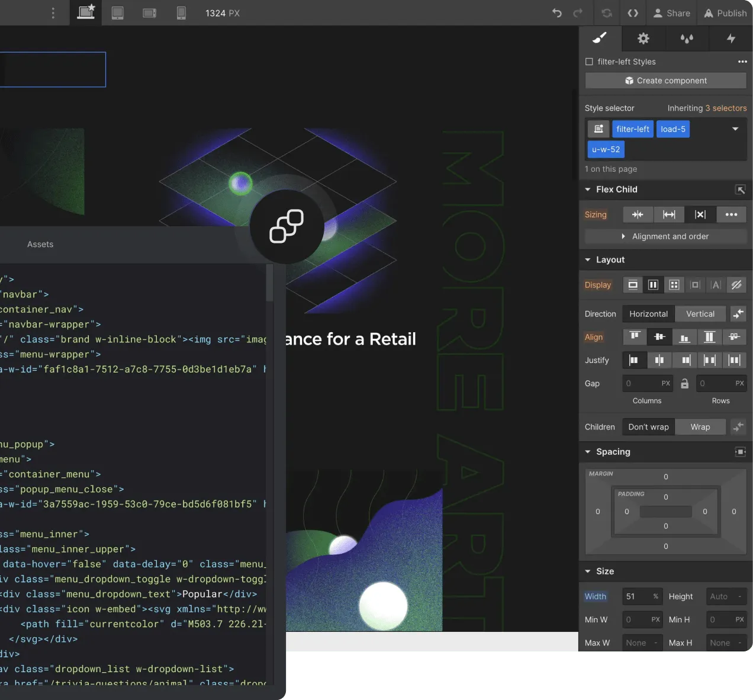The image size is (753, 700).
Task: Open the style selector dropdown arrow
Action: 735,129
